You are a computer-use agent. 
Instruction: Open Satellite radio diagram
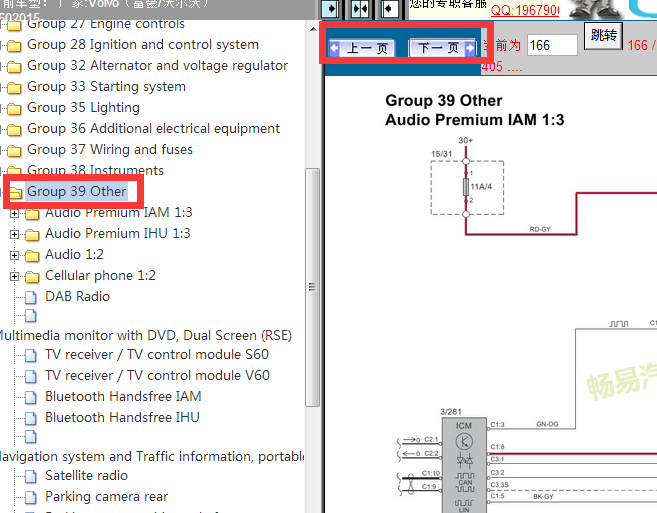tap(86, 476)
